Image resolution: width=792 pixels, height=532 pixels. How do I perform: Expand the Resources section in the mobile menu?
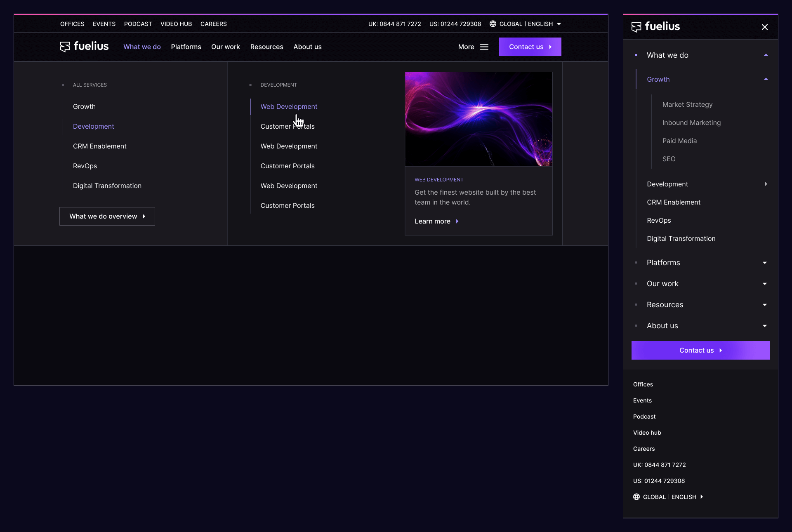[x=764, y=305]
